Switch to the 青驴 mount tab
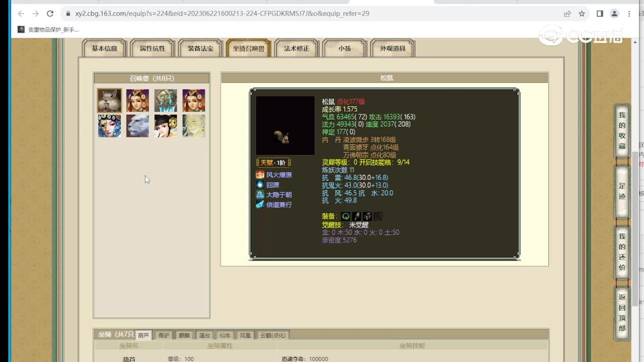Viewport: 644px width, 362px height. pos(164,335)
